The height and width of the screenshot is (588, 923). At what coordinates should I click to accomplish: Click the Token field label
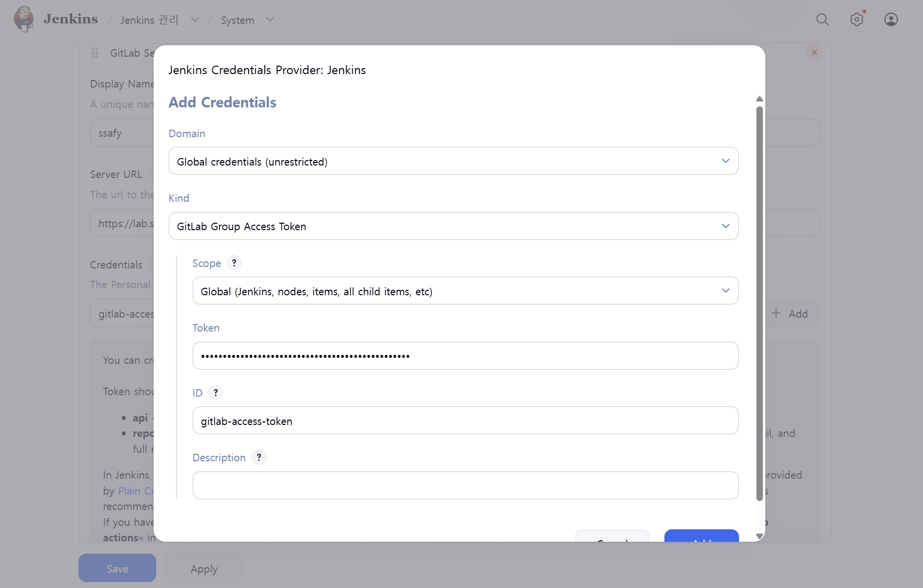click(x=206, y=328)
